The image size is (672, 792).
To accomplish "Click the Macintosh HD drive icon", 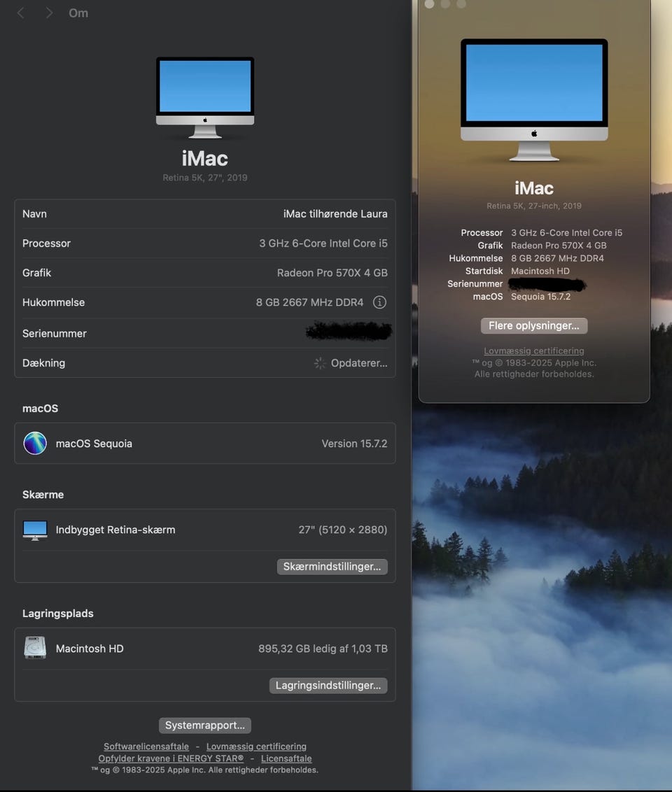I will click(35, 648).
